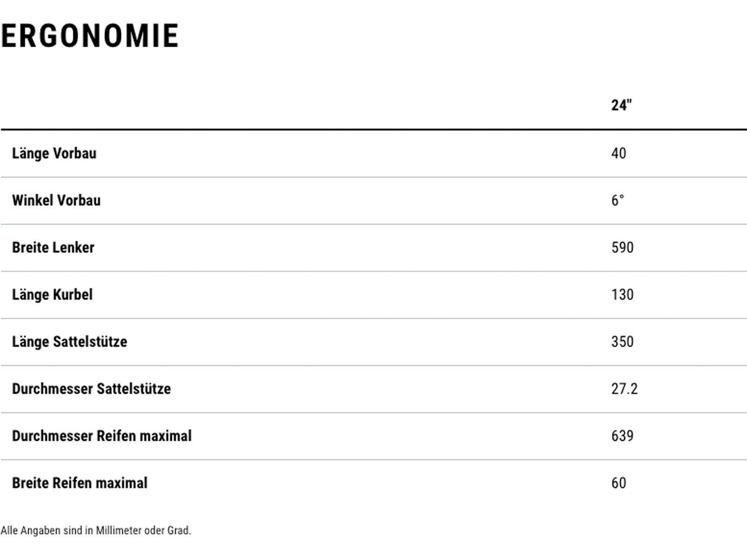Select the tire diameter value 639
747x560 pixels.
[622, 436]
